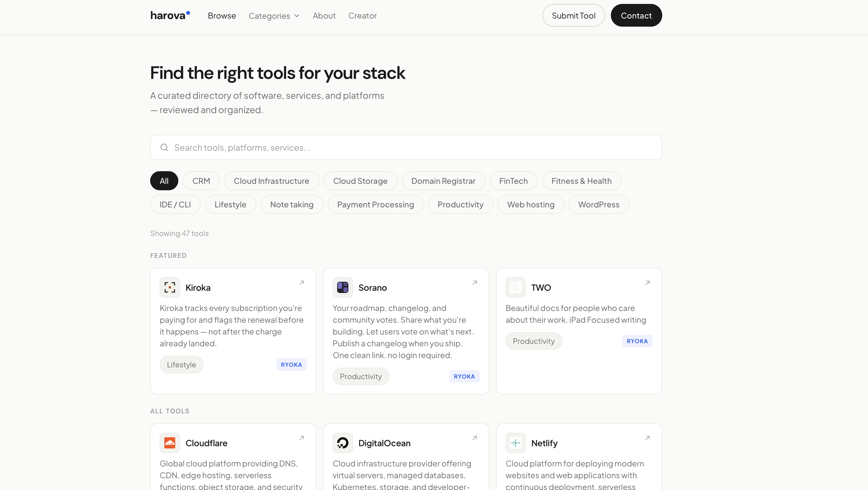Filter by Payment Processing category
The height and width of the screenshot is (490, 868).
click(x=375, y=204)
